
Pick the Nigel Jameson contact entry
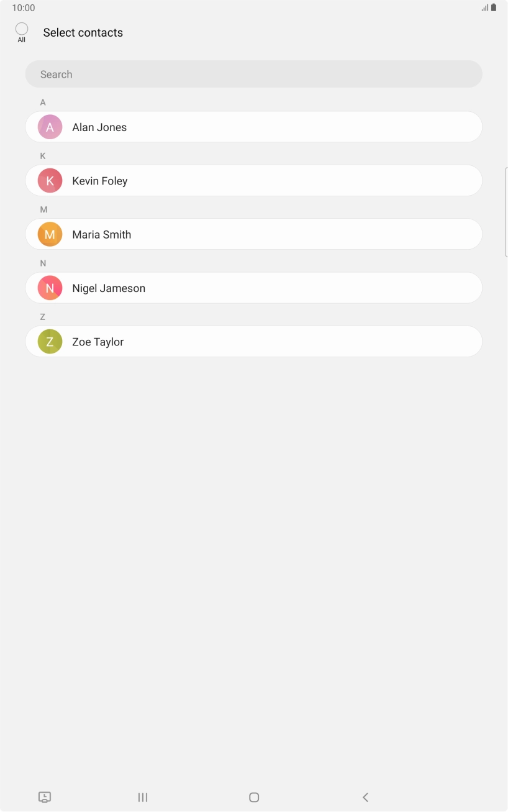[253, 288]
